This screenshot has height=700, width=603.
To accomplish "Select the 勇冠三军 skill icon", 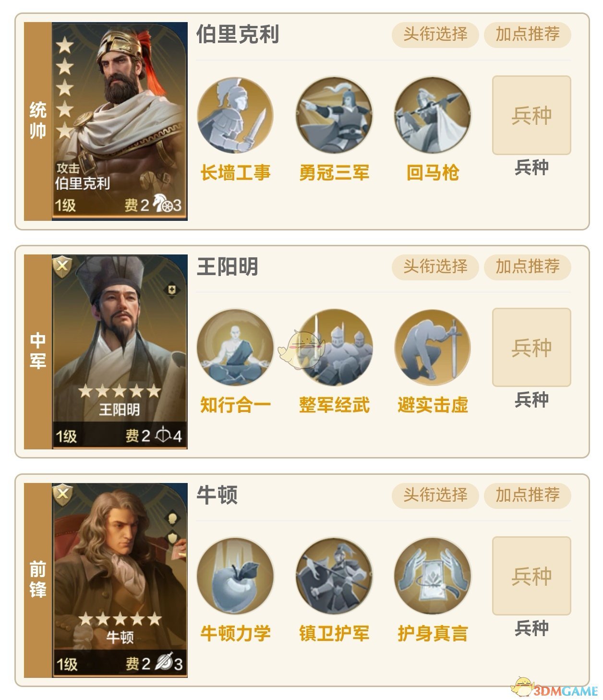I will 334,116.
